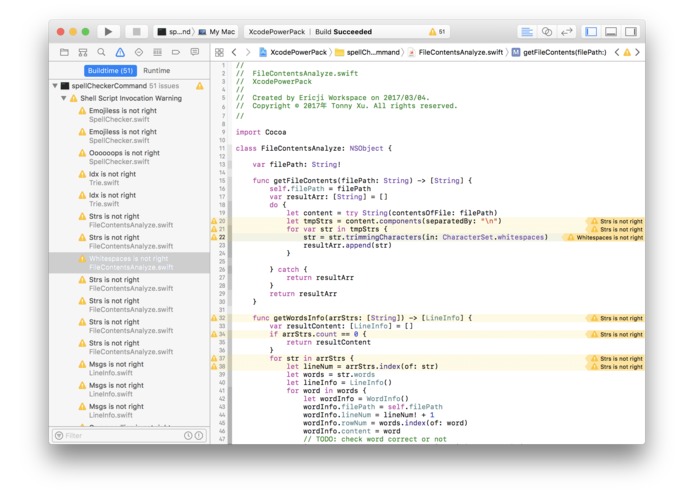695x494 pixels.
Task: Click warning marker on line 20 gutter
Action: pyautogui.click(x=214, y=221)
